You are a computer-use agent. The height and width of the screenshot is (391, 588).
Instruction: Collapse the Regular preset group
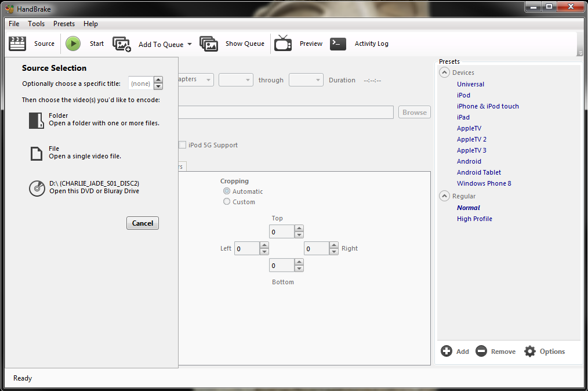[x=444, y=196]
